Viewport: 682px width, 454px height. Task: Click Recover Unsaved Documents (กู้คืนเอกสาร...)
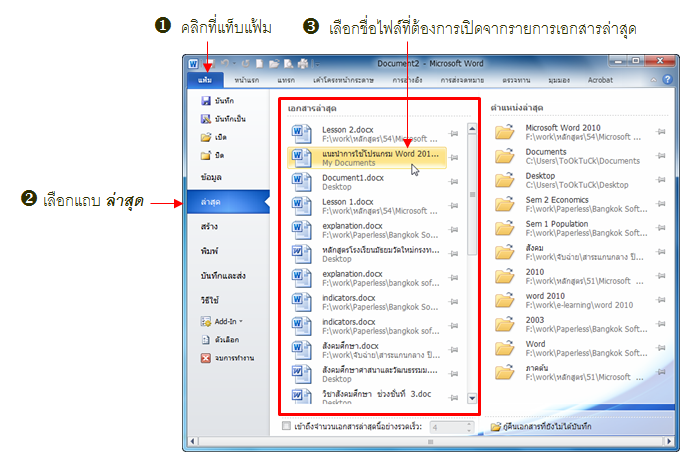[x=541, y=427]
